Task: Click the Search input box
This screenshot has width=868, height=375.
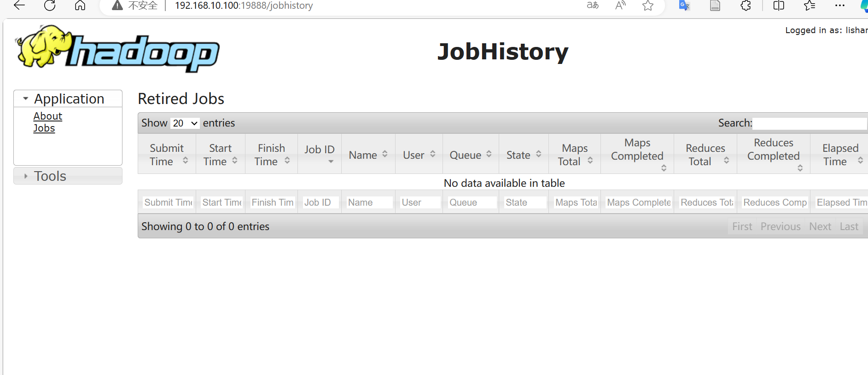Action: 810,123
